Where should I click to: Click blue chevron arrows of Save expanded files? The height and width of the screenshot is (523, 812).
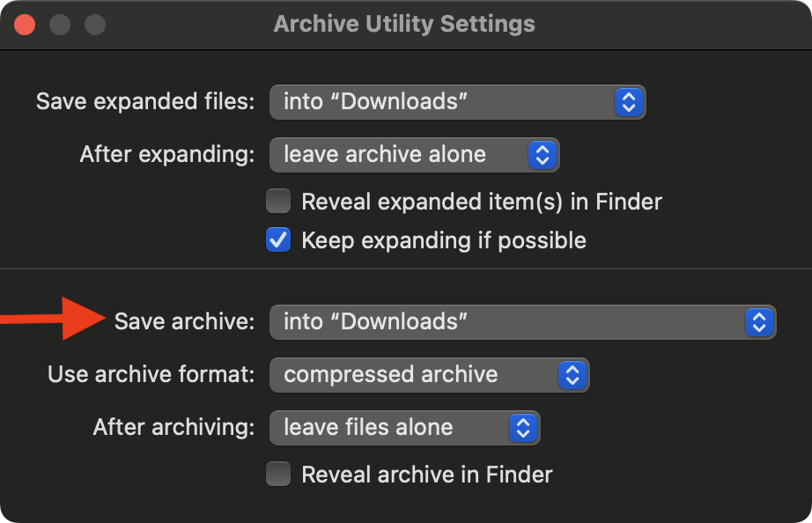click(627, 102)
